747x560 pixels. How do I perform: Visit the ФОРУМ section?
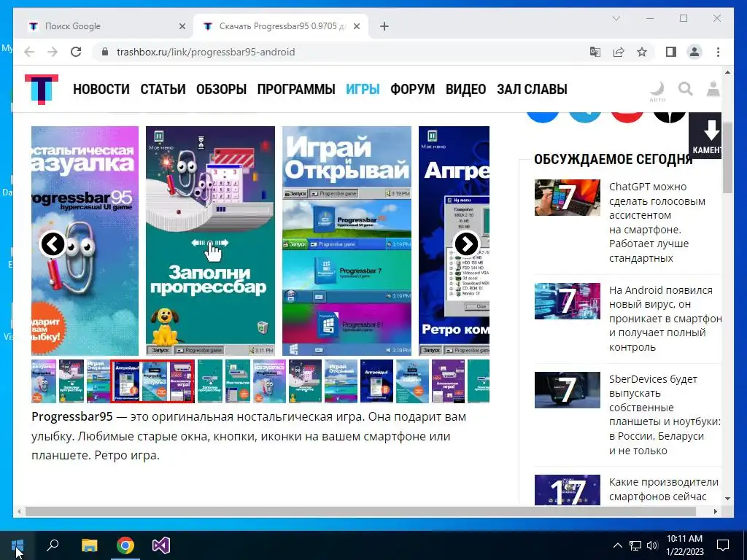pyautogui.click(x=413, y=89)
